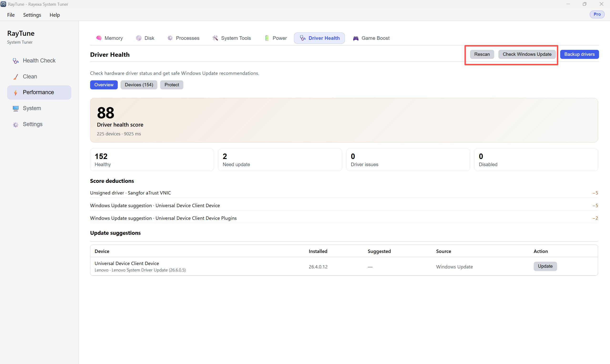Click the 0 Driver issues card
The image size is (610, 364).
[x=408, y=160]
